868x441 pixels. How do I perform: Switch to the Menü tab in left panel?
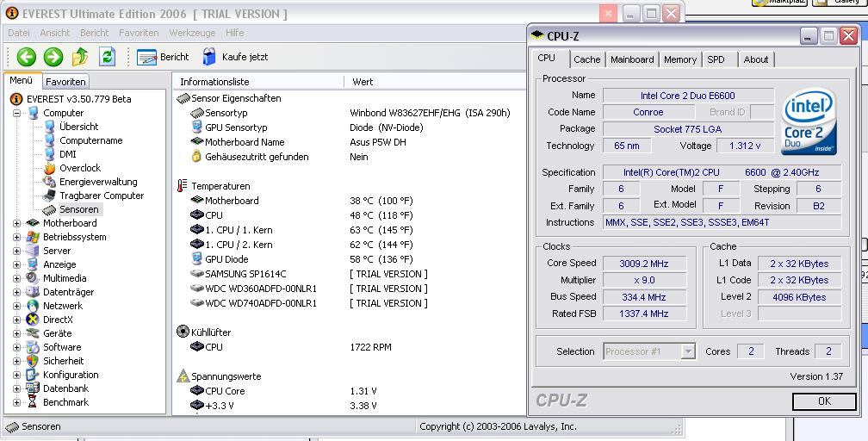(21, 80)
